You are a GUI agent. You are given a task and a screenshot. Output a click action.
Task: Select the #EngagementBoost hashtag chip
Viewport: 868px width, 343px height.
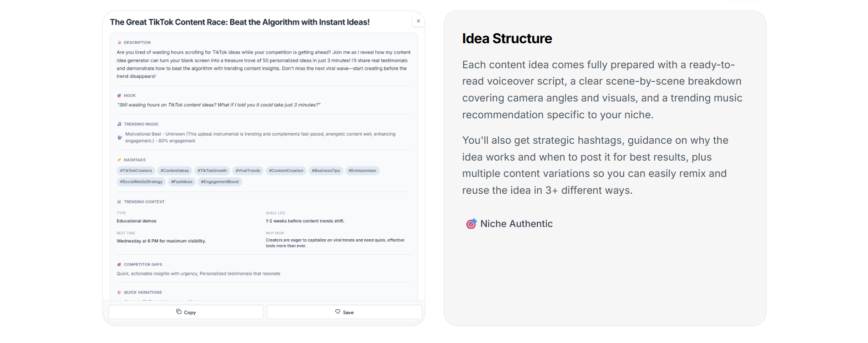(220, 182)
